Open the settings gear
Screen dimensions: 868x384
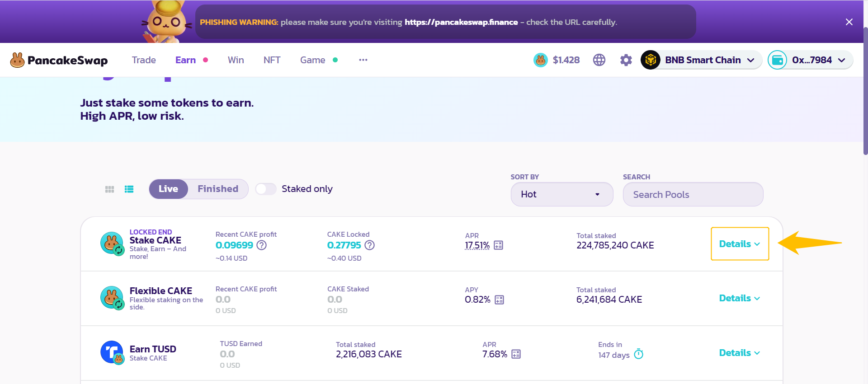(626, 60)
